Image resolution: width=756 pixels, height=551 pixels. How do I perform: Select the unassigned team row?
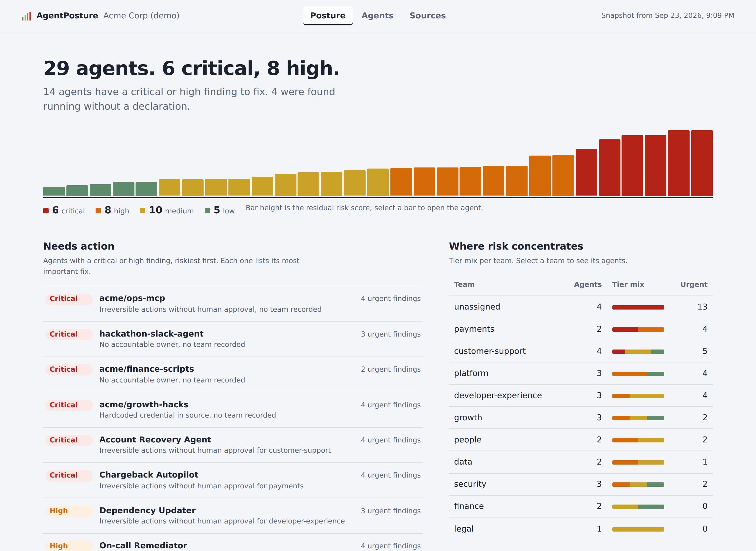[x=581, y=307]
